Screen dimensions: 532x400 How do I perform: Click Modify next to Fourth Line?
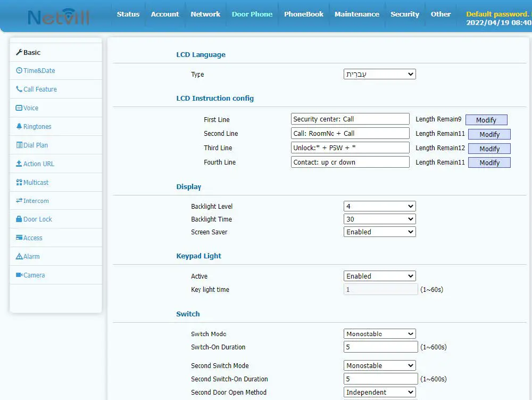[489, 163]
